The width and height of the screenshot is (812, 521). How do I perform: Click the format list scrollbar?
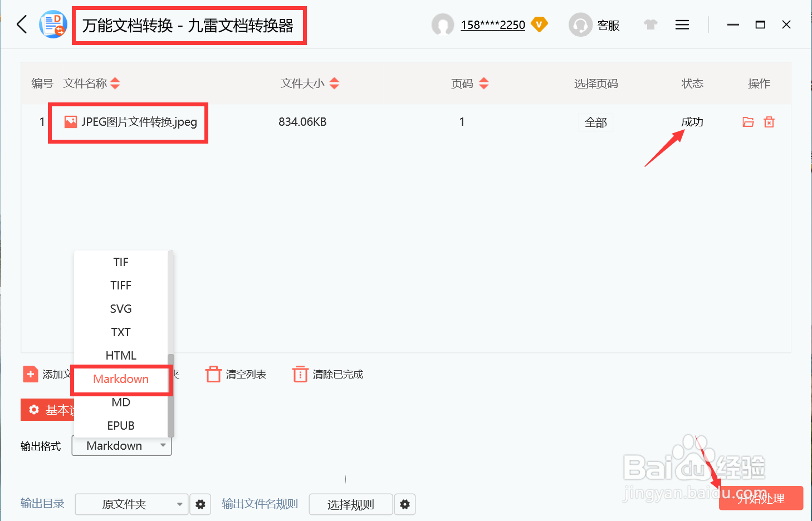tap(171, 395)
